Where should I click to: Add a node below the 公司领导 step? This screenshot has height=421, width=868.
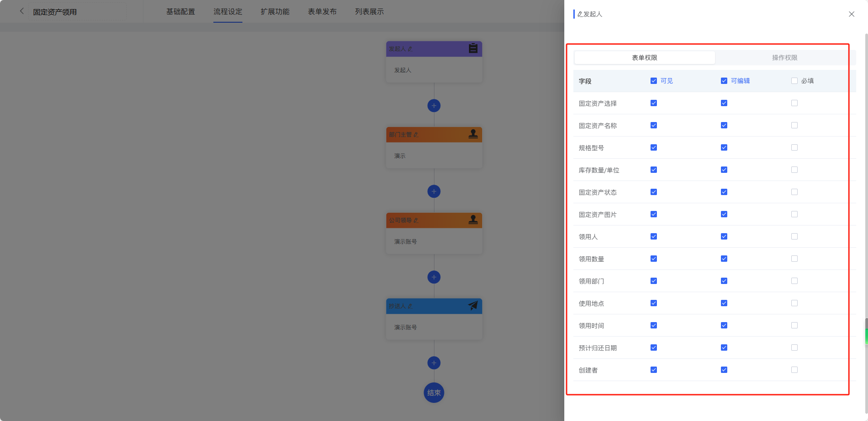(434, 277)
